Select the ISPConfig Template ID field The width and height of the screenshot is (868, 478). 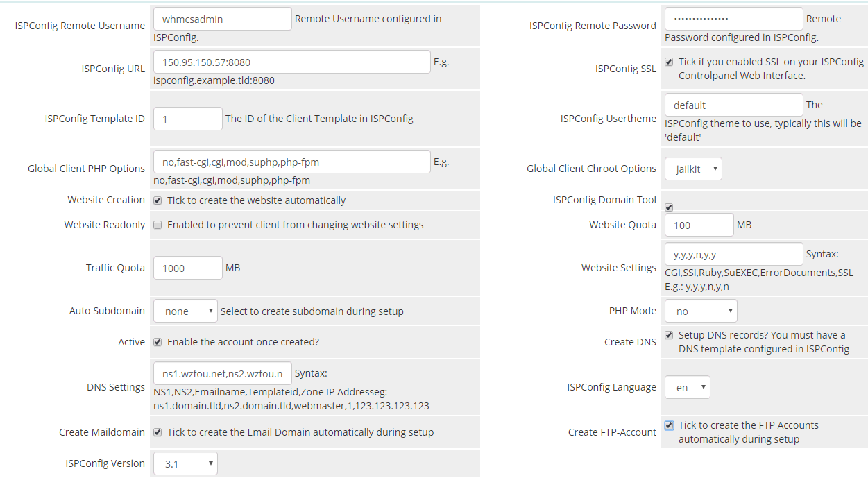click(x=187, y=119)
